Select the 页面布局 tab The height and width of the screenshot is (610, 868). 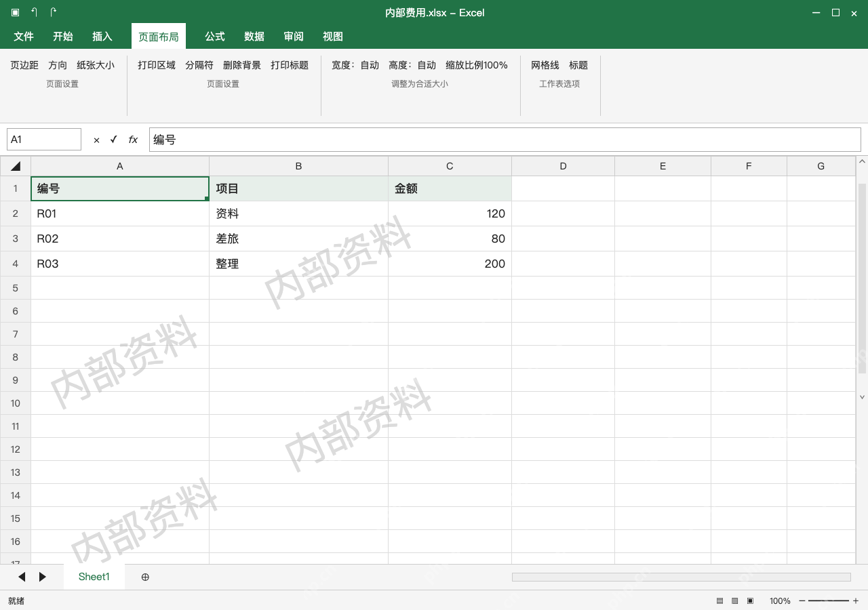coord(159,37)
